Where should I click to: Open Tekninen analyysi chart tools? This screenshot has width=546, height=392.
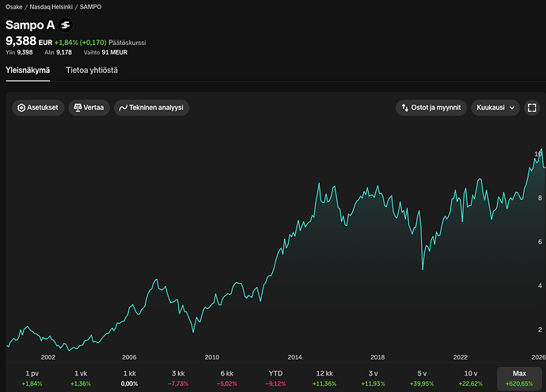coord(151,107)
